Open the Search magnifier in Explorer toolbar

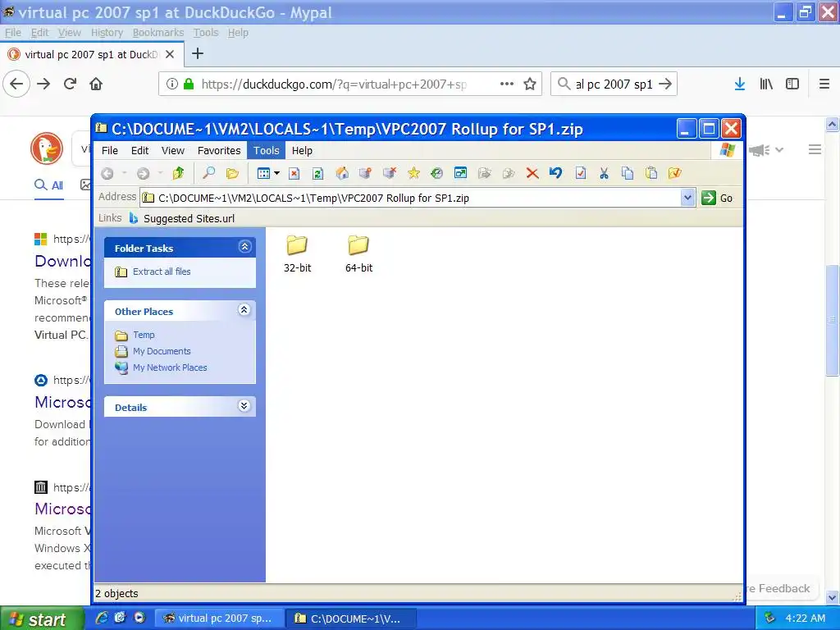coord(208,173)
